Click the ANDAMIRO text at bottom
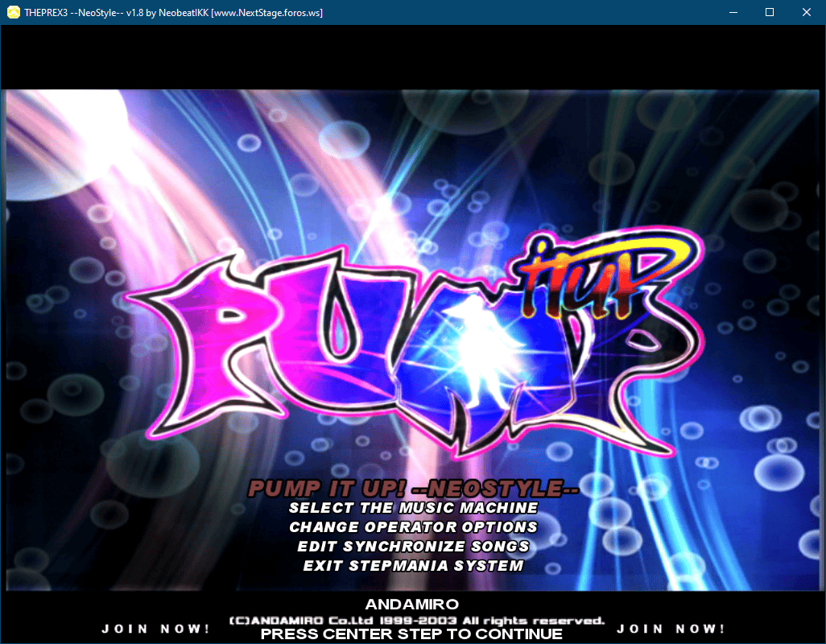The image size is (826, 644). [411, 604]
